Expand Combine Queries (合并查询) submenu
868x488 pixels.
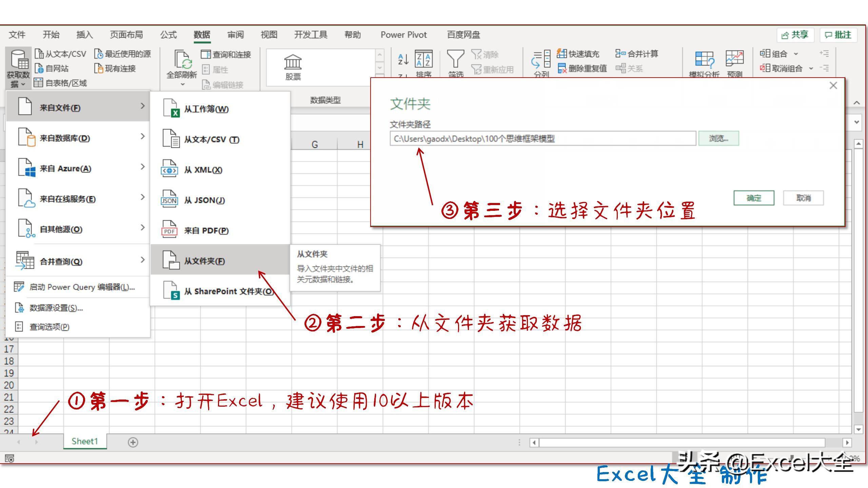(78, 261)
